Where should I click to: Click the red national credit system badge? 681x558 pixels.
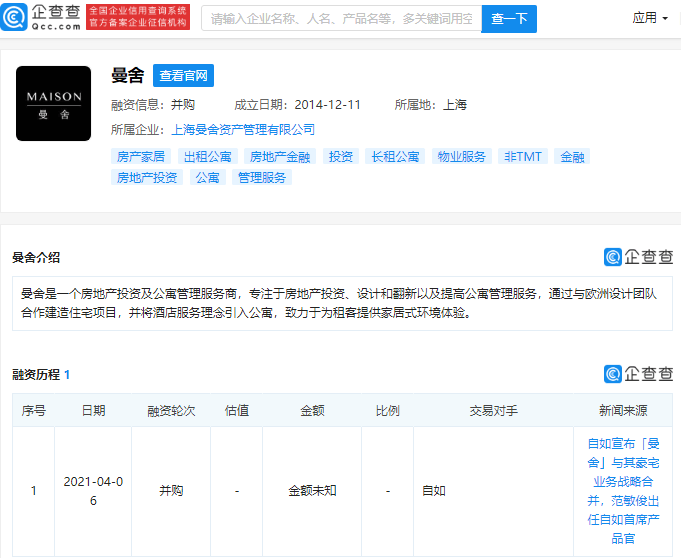(x=138, y=17)
